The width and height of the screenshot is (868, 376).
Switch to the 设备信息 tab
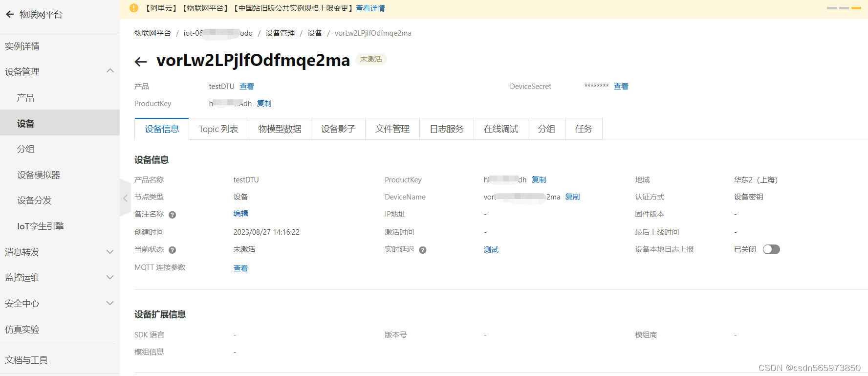(162, 129)
